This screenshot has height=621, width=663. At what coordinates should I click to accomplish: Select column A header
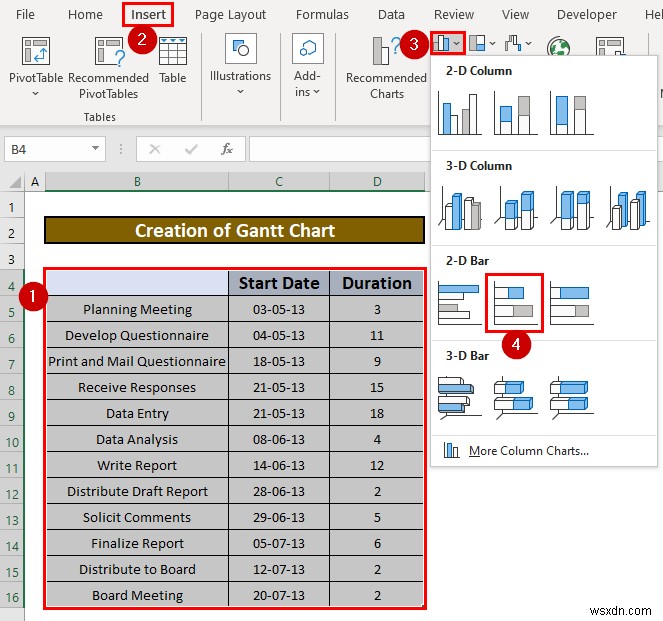(x=35, y=182)
